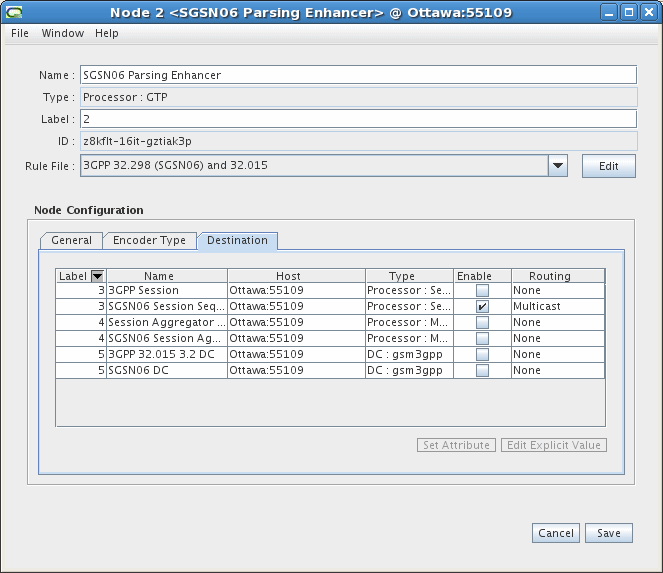Enable the SGSN06 DC destination checkbox
Image resolution: width=663 pixels, height=573 pixels.
tap(482, 370)
